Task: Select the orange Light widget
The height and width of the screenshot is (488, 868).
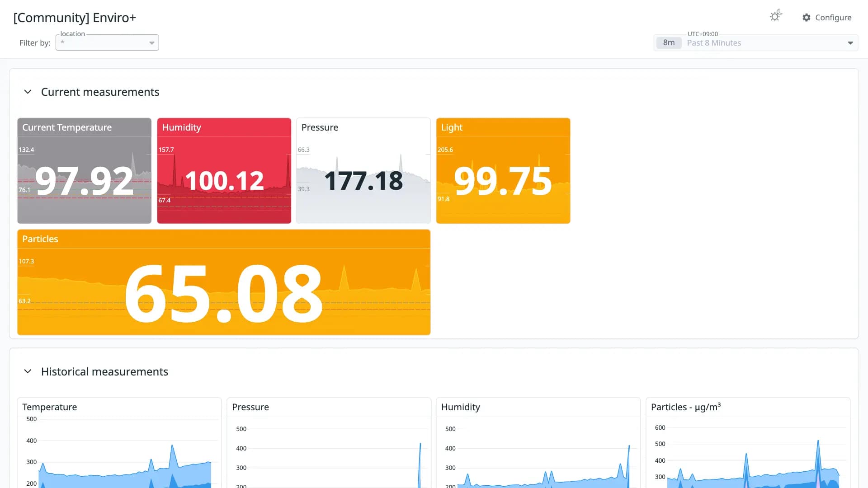Action: pos(503,171)
